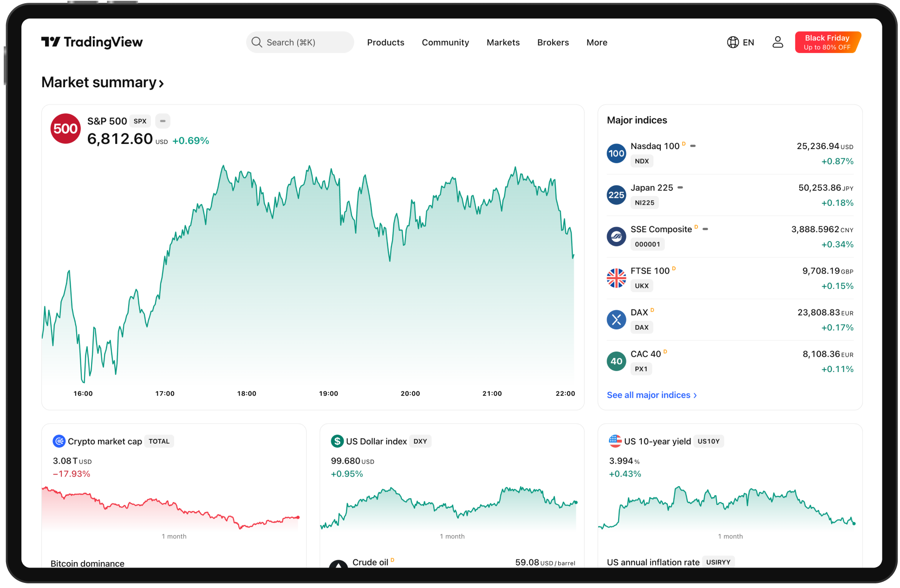Open the Markets menu
Image resolution: width=900 pixels, height=588 pixels.
pyautogui.click(x=503, y=42)
